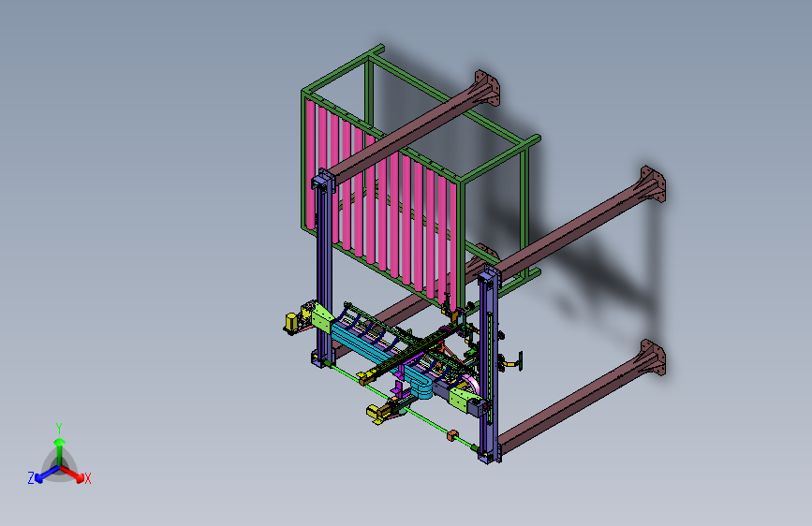
Task: Select the green cage frame's top-left corner bar
Action: point(342,68)
